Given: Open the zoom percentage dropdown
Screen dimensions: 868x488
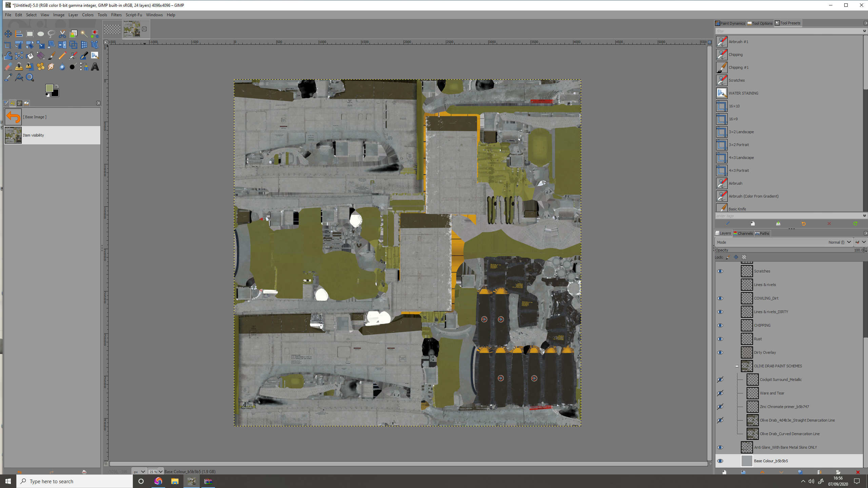Looking at the screenshot, I should point(160,471).
